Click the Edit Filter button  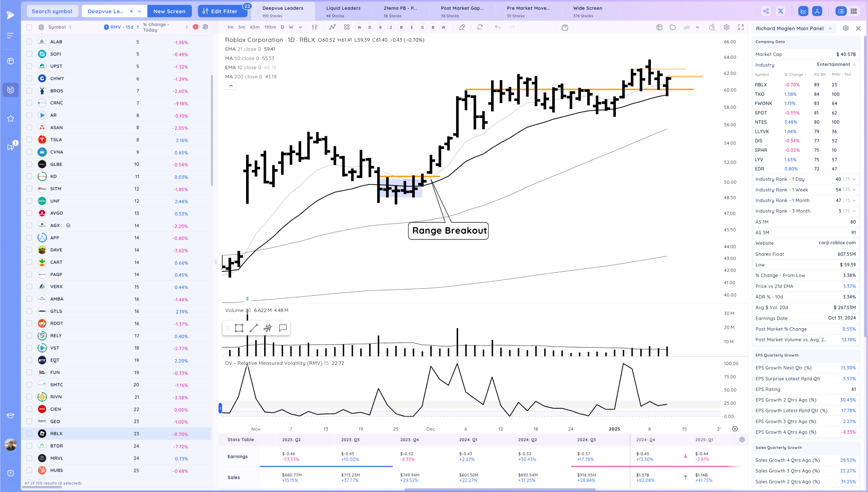[x=222, y=11]
